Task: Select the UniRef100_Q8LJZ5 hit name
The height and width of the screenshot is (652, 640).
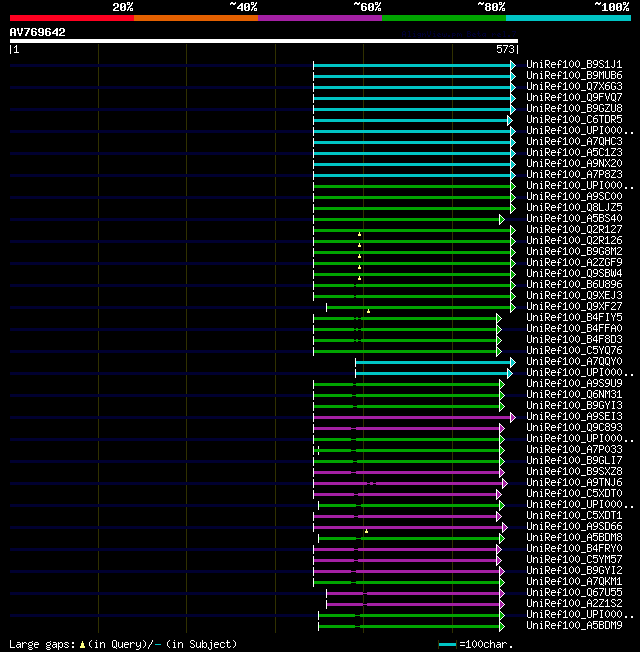Action: point(574,207)
